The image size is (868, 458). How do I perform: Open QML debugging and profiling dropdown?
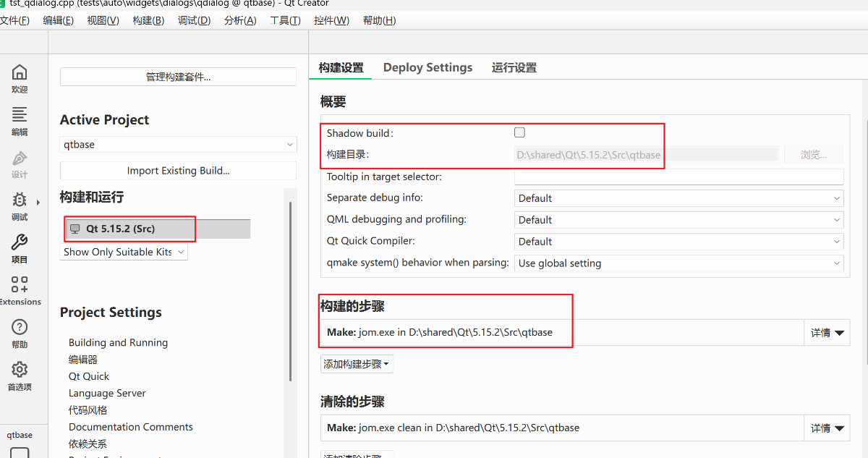(679, 219)
